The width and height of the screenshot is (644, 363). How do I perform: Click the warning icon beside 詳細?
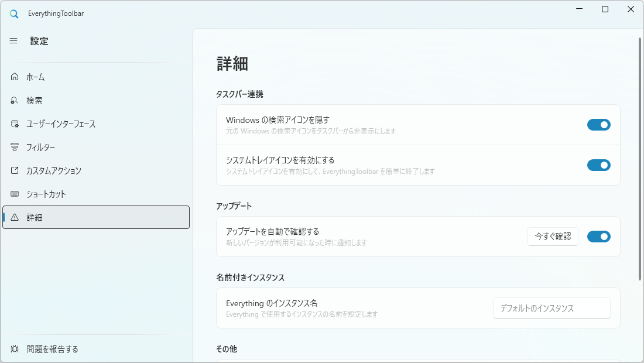pyautogui.click(x=15, y=217)
